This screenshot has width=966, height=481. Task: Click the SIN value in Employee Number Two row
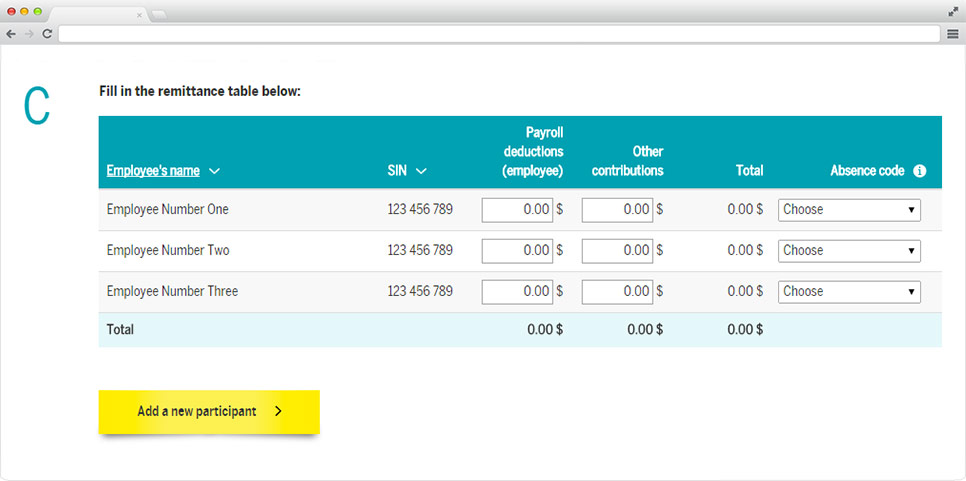coord(420,251)
